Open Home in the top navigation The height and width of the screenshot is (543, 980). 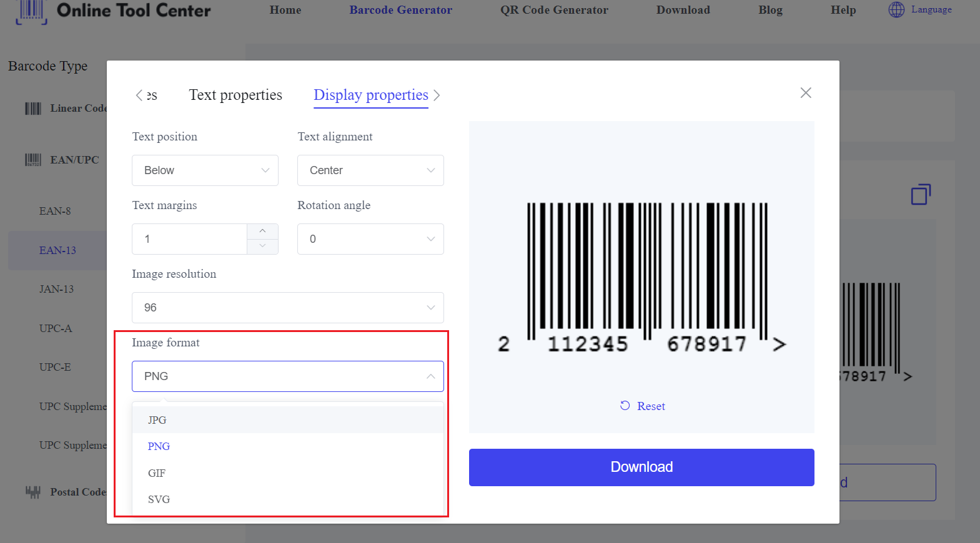point(285,10)
